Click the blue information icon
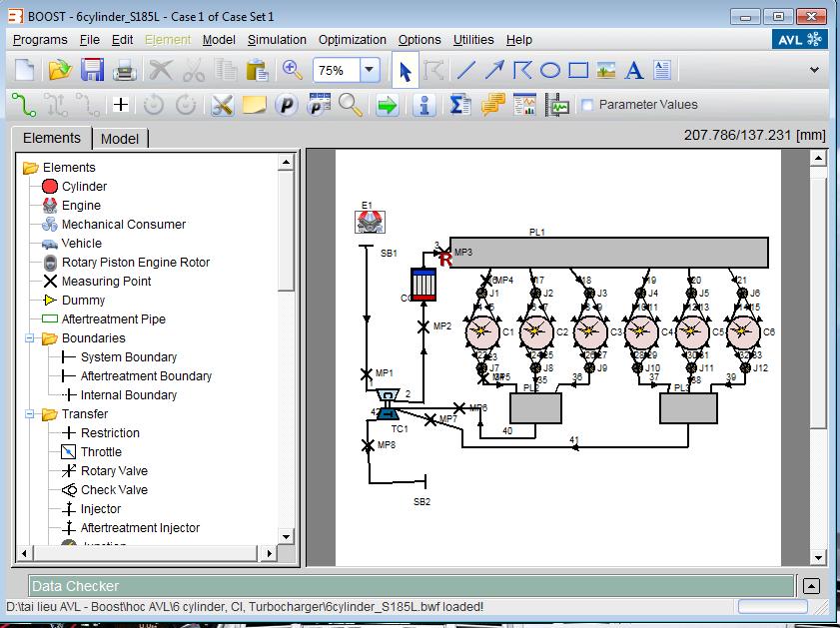This screenshot has width=840, height=628. coord(423,105)
